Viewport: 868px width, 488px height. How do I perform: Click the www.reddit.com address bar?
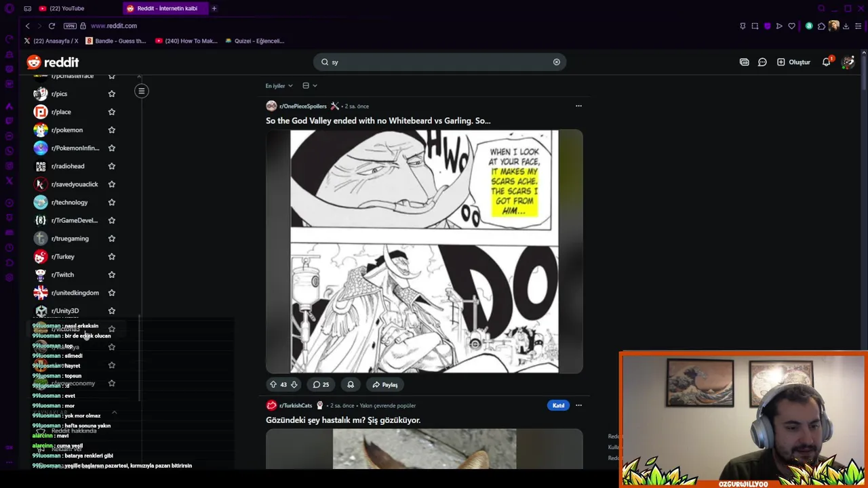[x=114, y=26]
